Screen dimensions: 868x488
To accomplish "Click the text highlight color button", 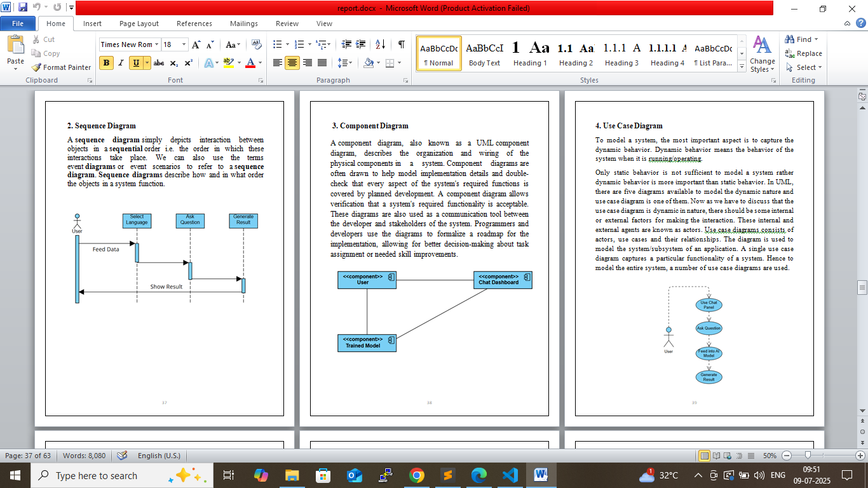I will click(228, 63).
